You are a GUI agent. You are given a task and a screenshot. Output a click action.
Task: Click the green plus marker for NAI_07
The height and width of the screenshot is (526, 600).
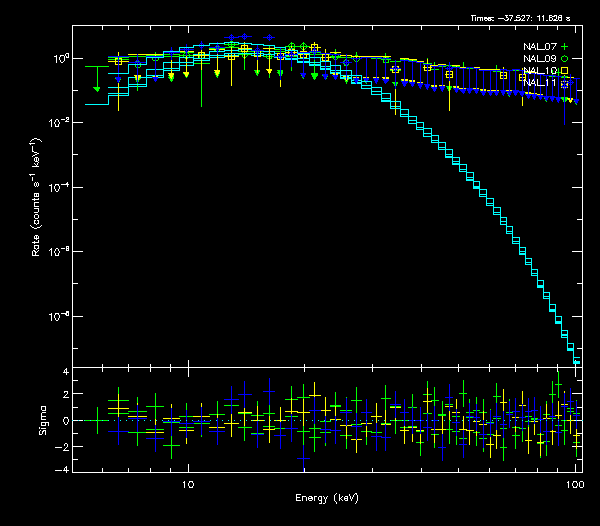[564, 47]
